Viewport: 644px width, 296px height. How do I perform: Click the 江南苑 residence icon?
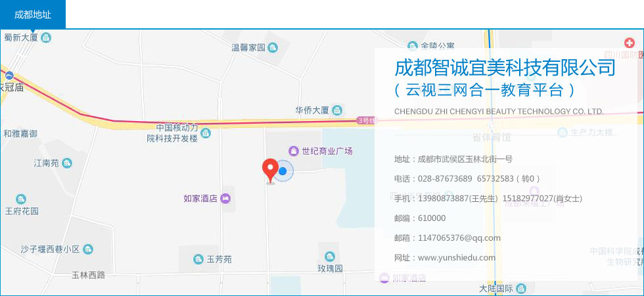(67, 163)
